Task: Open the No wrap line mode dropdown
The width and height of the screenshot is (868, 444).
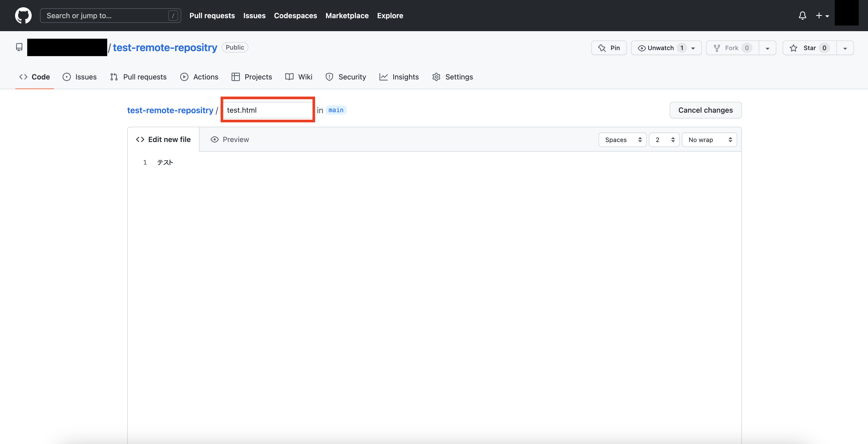Action: pos(709,140)
